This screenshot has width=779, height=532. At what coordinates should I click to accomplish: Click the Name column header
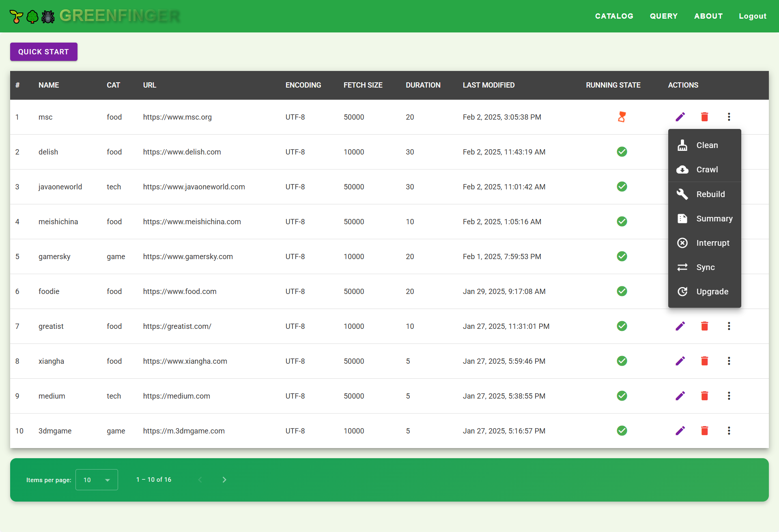49,85
